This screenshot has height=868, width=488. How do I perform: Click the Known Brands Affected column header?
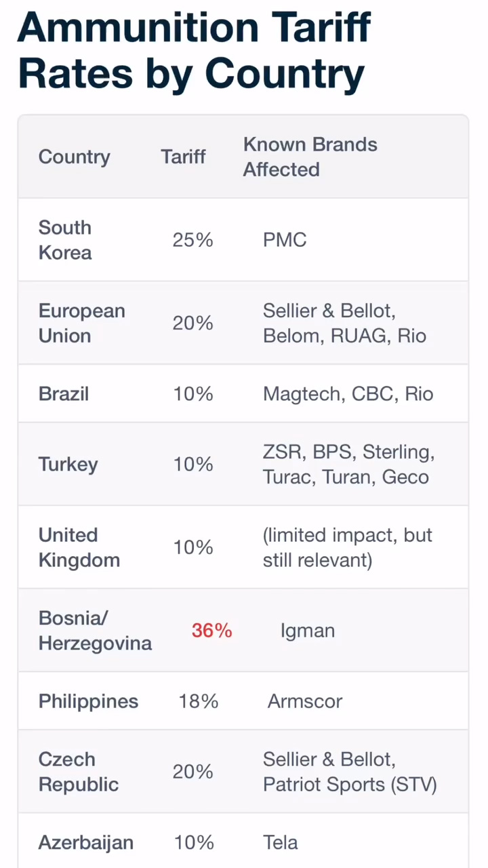tap(310, 157)
